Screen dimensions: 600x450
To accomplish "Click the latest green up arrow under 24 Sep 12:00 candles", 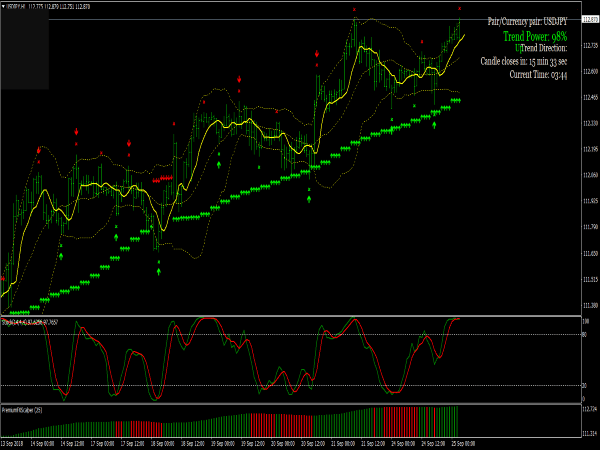I will (434, 125).
